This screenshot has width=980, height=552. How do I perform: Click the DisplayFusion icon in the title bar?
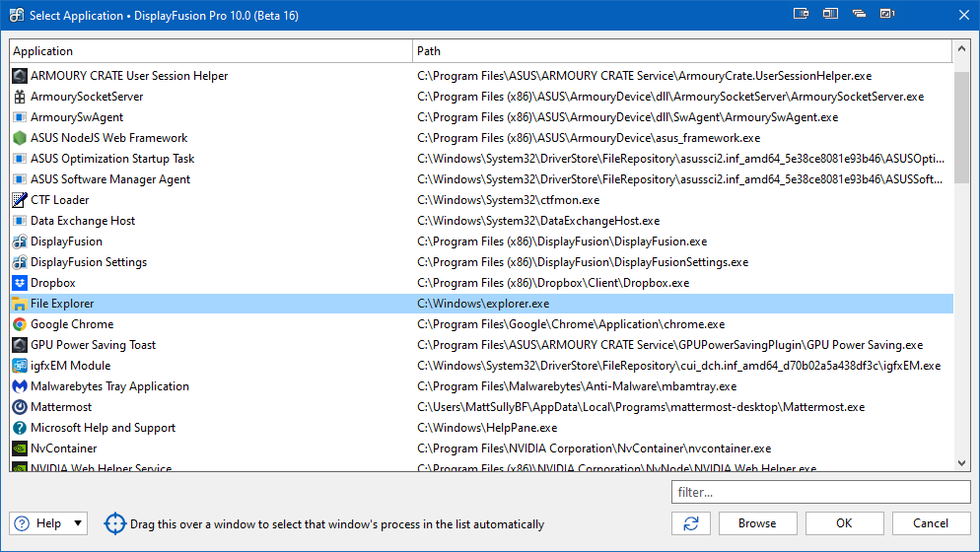point(17,15)
